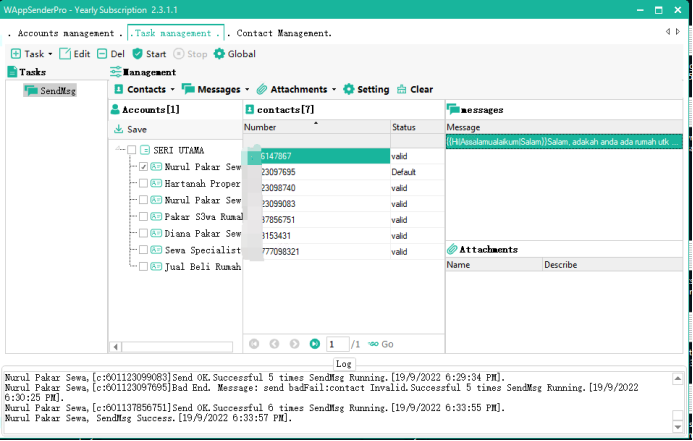693x441 pixels.
Task: Click the Status column header
Action: coord(417,127)
